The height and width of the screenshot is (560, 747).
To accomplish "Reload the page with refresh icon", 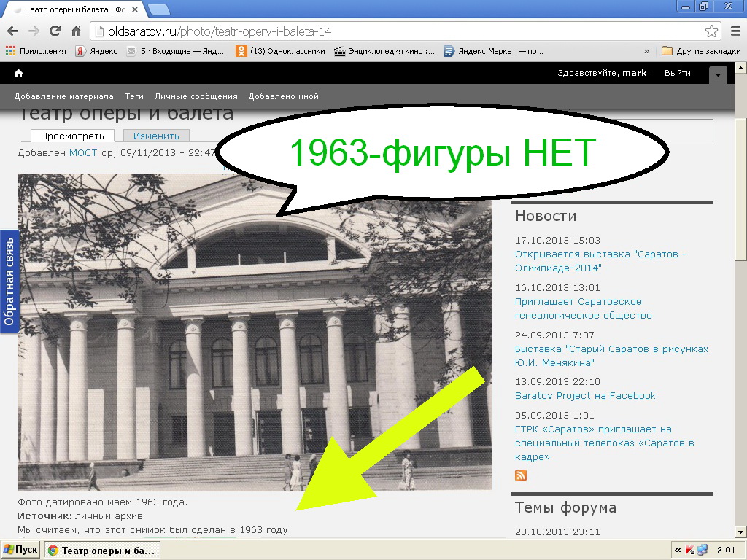I will pos(55,31).
